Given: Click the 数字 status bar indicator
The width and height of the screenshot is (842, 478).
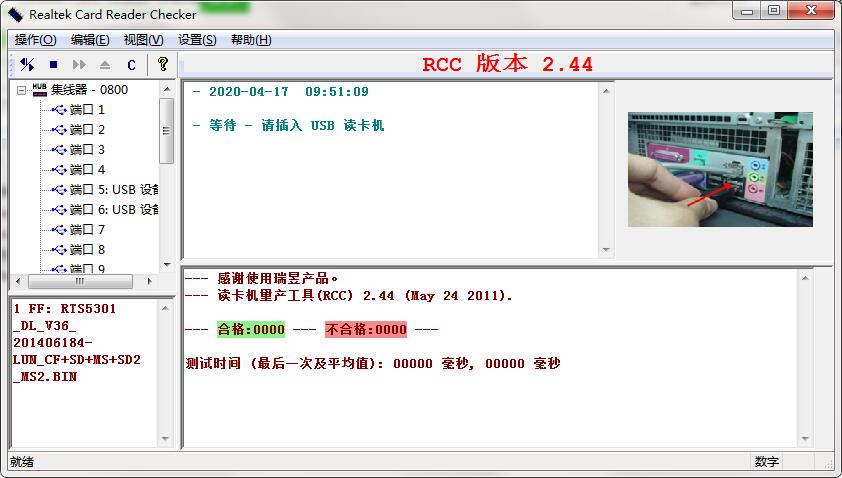Looking at the screenshot, I should (x=767, y=462).
